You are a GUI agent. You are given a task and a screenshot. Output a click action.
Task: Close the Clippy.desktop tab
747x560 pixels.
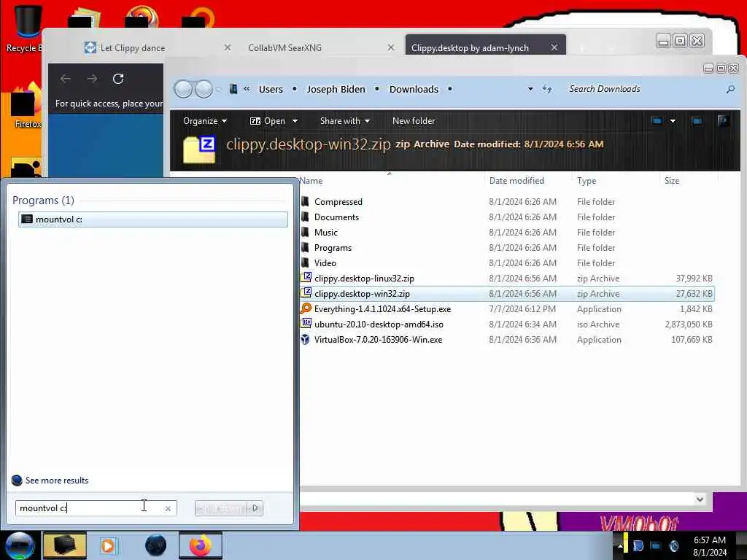554,47
